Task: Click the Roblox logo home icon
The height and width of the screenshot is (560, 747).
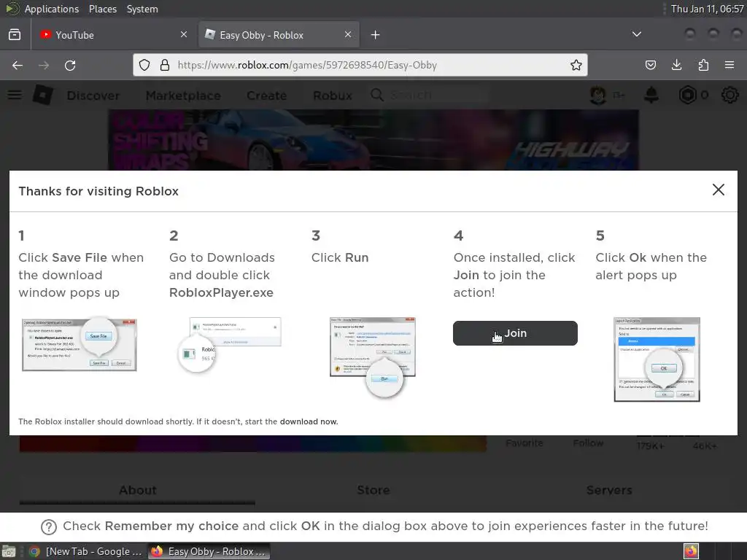Action: (43, 95)
